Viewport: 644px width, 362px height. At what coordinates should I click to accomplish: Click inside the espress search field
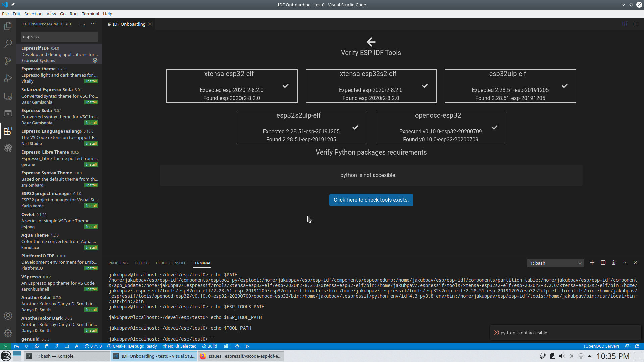(59, 37)
